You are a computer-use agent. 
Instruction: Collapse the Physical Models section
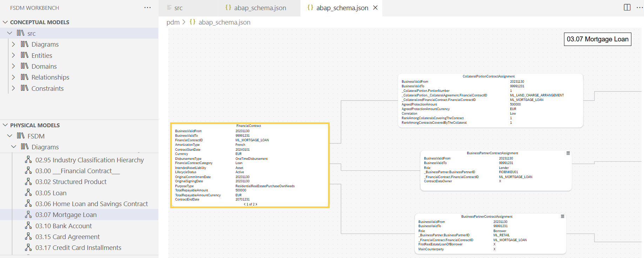(x=5, y=125)
